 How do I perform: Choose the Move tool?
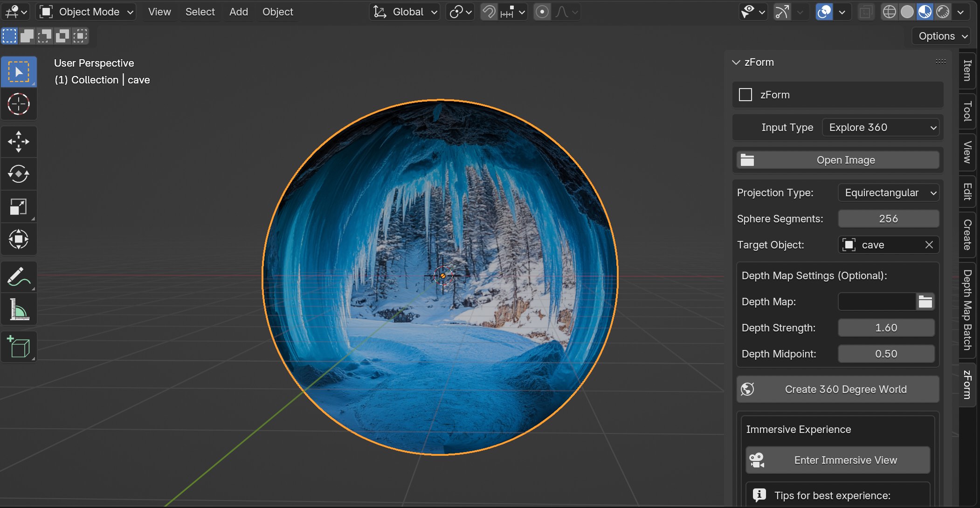(x=19, y=141)
